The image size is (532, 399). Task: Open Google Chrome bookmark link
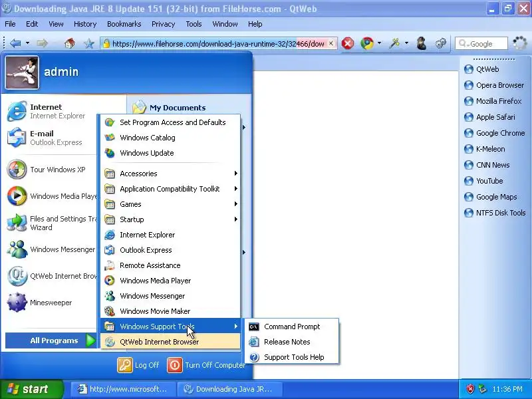[x=494, y=133]
